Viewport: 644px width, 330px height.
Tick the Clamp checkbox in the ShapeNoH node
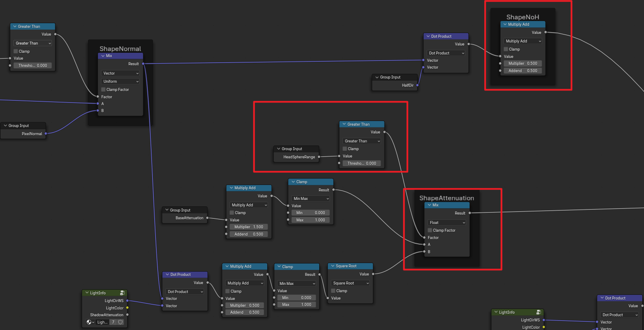point(506,49)
